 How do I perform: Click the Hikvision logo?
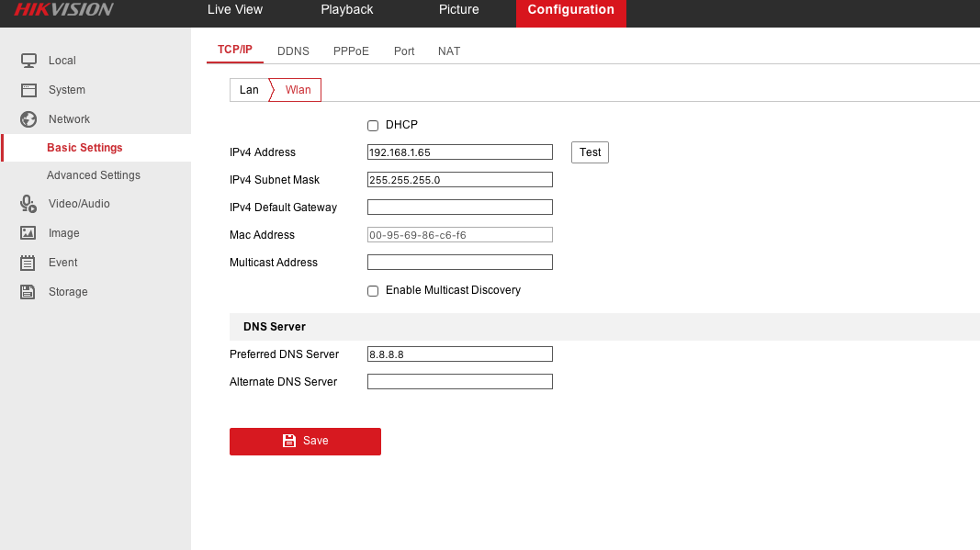tap(63, 10)
